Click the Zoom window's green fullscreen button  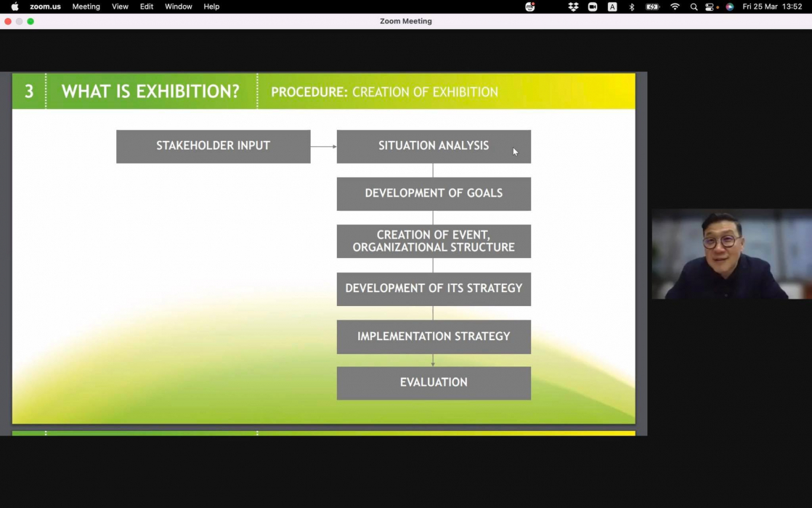point(31,21)
